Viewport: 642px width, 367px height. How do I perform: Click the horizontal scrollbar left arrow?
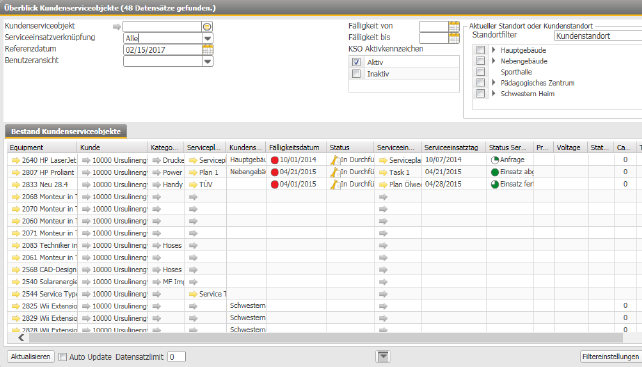(21, 338)
